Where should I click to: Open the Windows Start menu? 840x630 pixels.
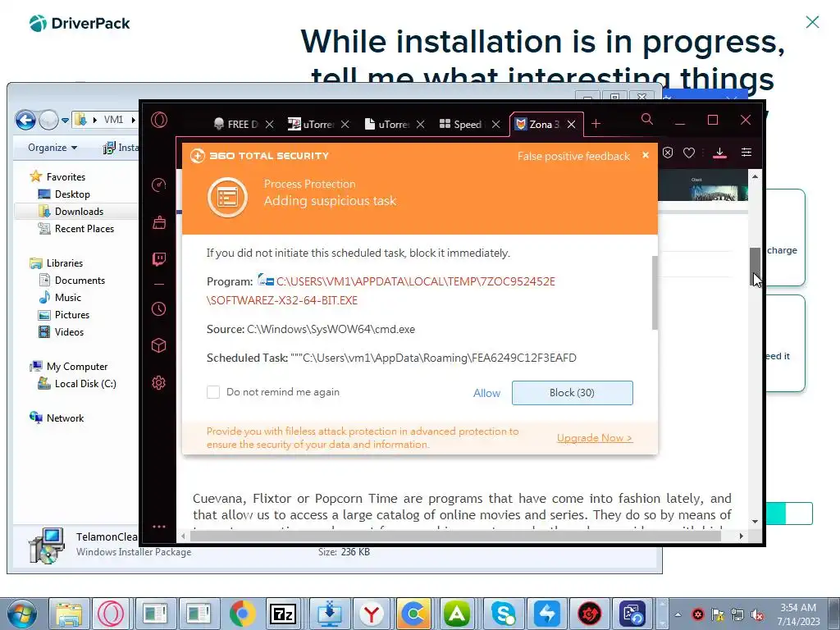point(21,614)
